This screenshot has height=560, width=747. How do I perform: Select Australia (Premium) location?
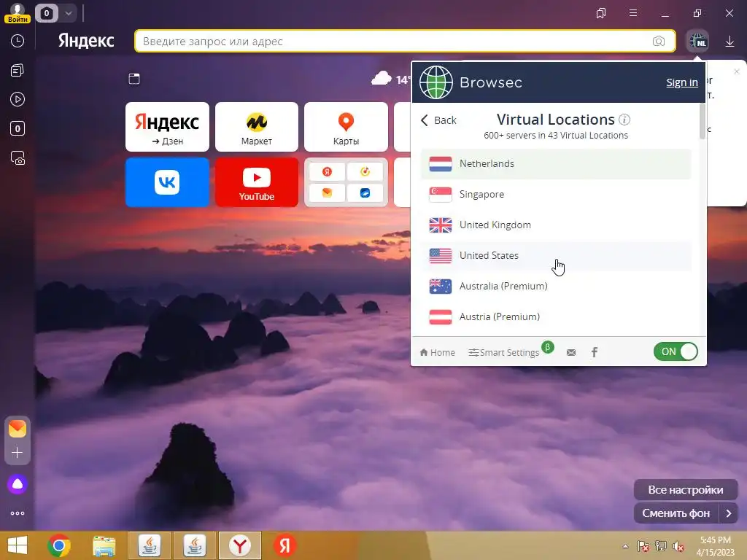point(556,286)
